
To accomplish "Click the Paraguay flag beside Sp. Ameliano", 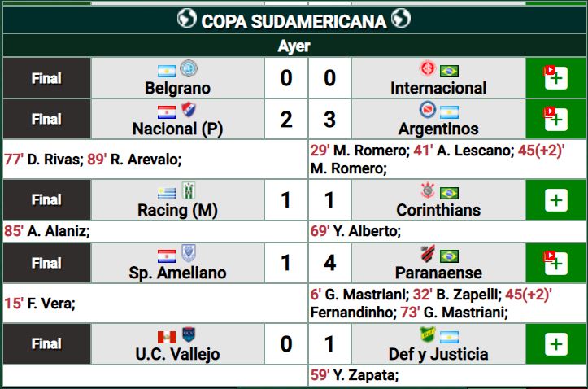I will [x=167, y=255].
